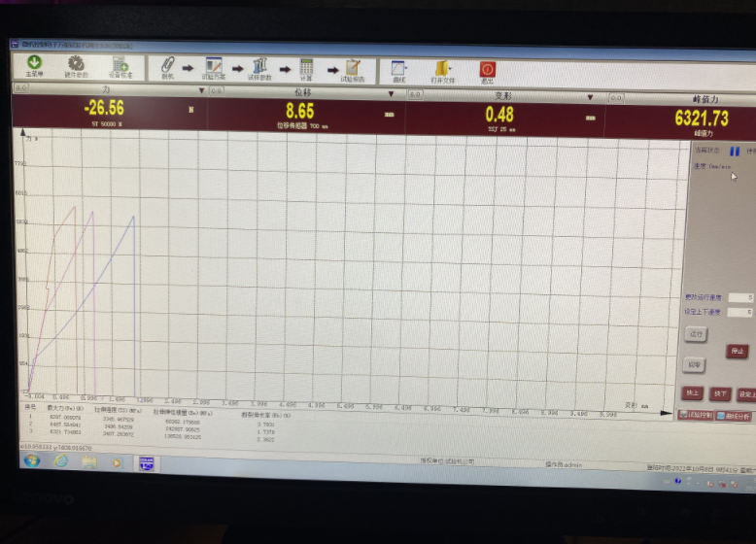Click the green main menu (主菜单) icon

pyautogui.click(x=33, y=64)
